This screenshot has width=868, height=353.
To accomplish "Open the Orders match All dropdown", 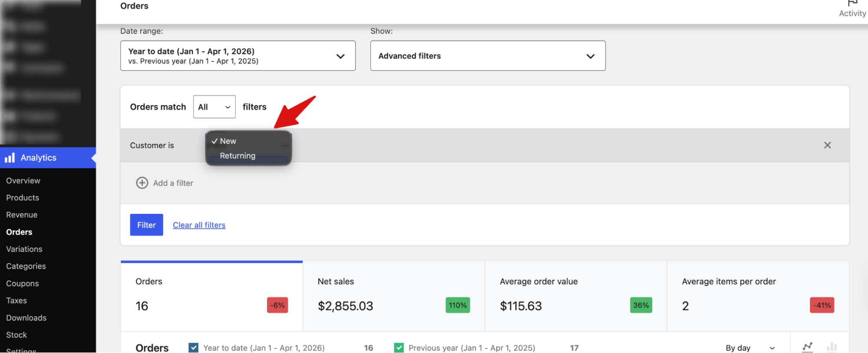I will point(214,107).
